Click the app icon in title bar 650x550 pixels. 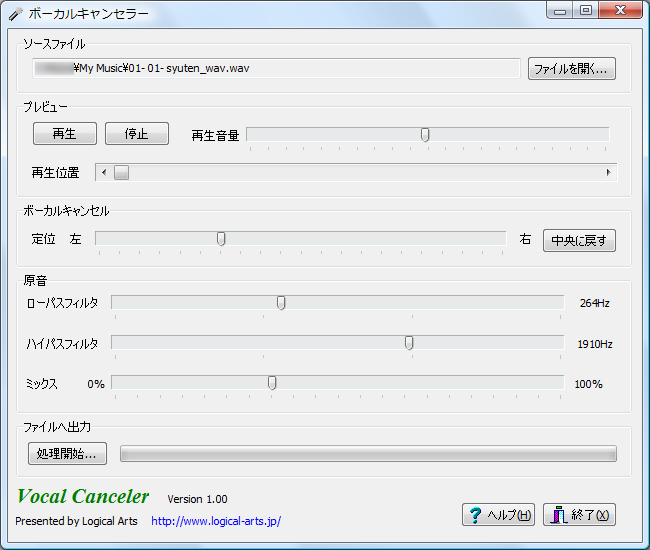click(x=16, y=14)
